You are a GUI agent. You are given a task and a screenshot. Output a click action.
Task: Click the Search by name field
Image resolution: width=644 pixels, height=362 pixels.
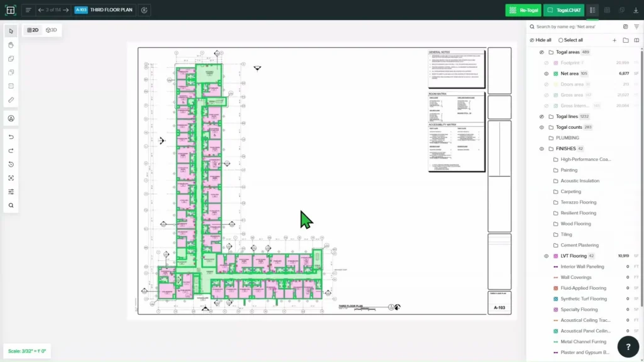point(575,26)
